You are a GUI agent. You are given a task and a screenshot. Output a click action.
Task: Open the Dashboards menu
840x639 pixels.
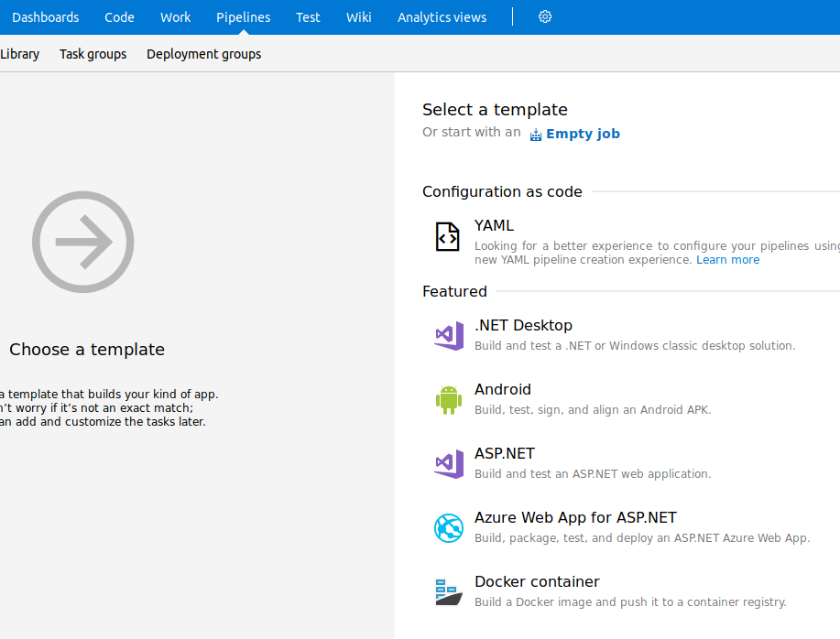click(46, 17)
